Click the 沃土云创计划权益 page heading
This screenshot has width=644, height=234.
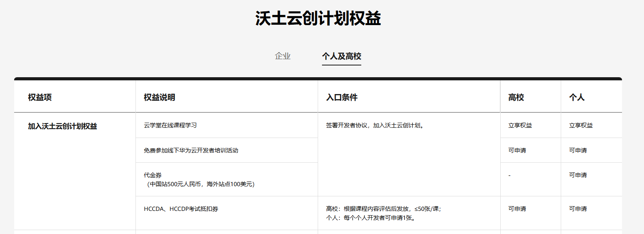coord(318,18)
